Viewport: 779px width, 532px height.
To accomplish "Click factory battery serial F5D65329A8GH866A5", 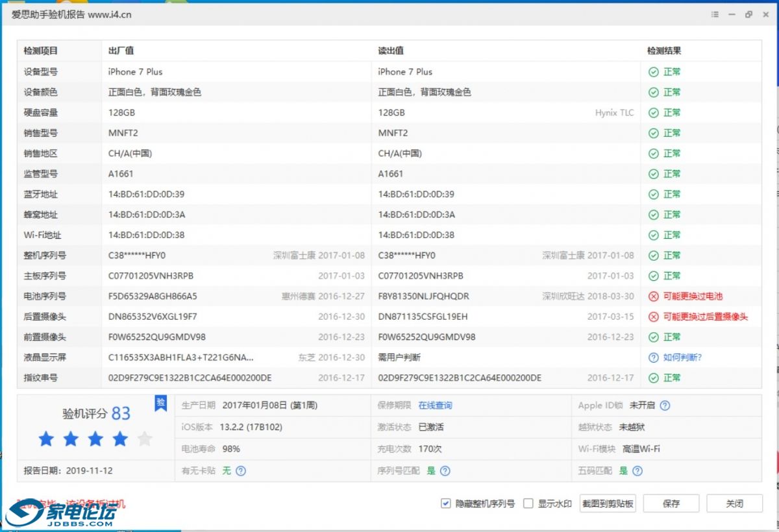I will 153,296.
